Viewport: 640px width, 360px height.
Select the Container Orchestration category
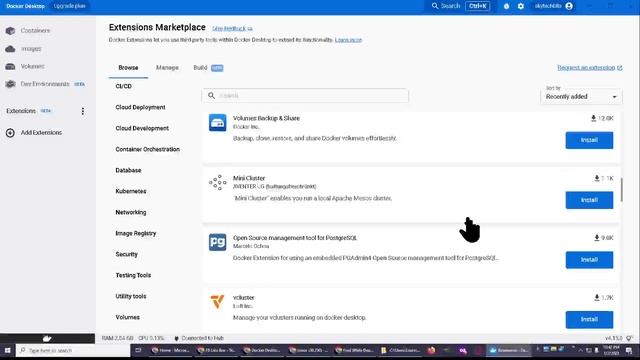[148, 149]
